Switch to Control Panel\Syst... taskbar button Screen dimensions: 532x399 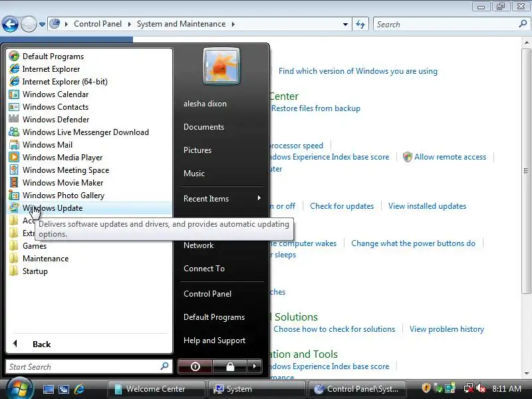[x=358, y=389]
